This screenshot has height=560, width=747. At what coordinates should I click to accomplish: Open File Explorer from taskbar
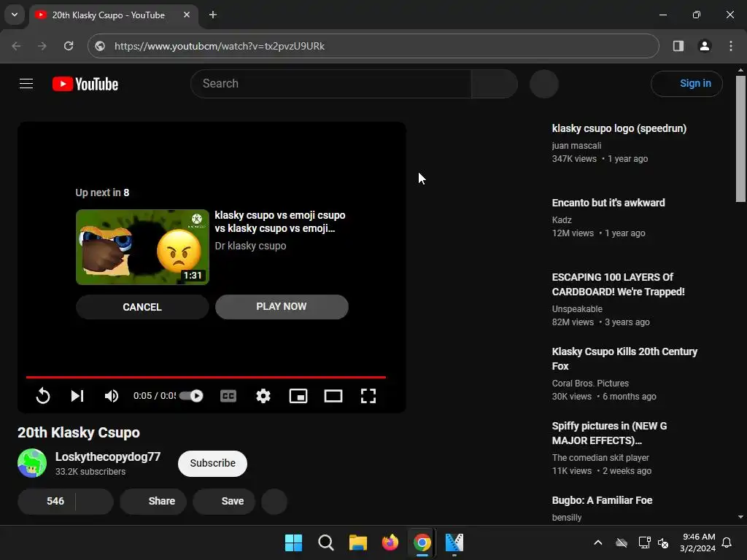point(357,542)
